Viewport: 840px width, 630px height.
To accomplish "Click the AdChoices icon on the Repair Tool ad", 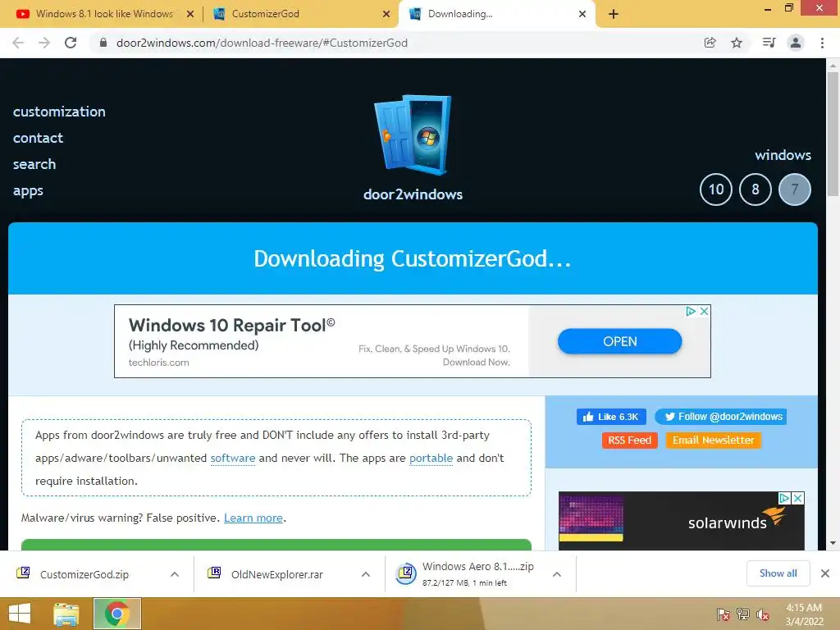I will (x=691, y=311).
